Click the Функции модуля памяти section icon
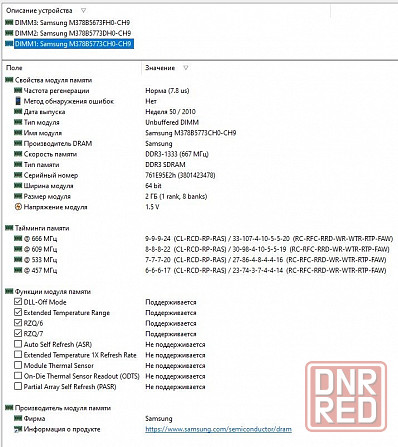 pos(9,292)
